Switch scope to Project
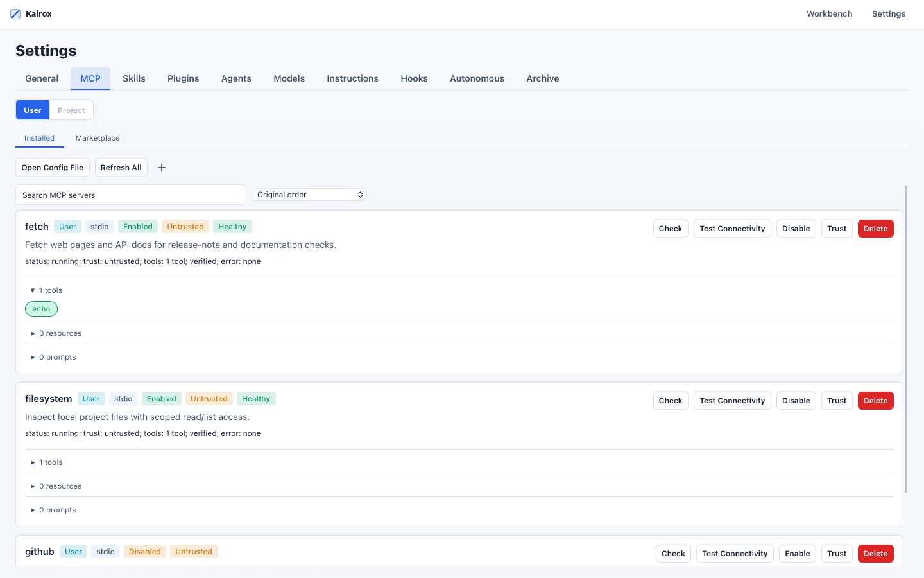This screenshot has width=924, height=578. click(71, 110)
